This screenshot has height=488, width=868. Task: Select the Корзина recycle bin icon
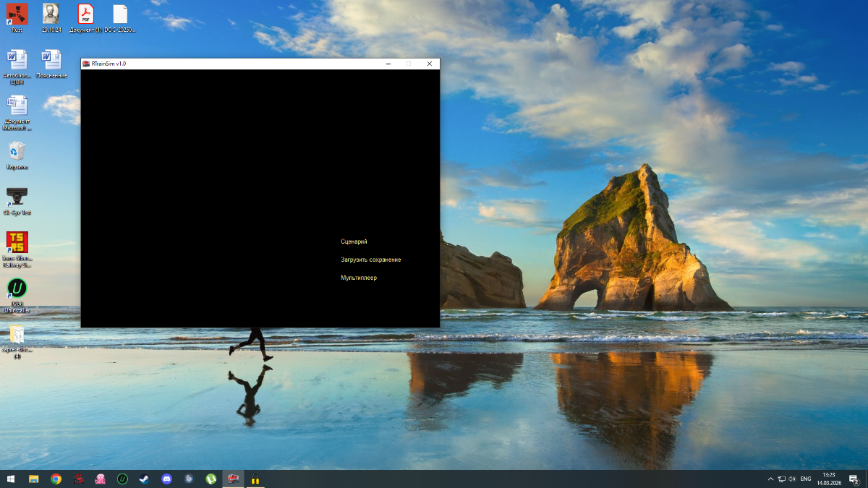pos(17,151)
